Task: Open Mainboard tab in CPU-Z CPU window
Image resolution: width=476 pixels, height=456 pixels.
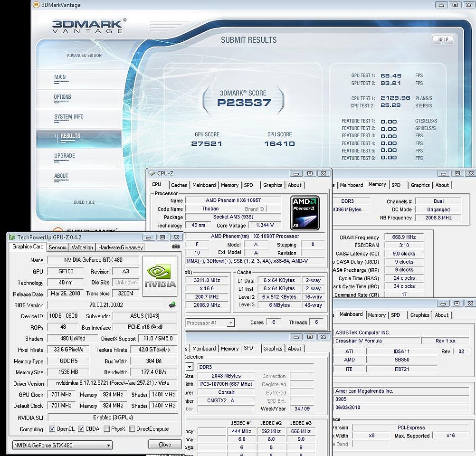Action: pyautogui.click(x=204, y=185)
